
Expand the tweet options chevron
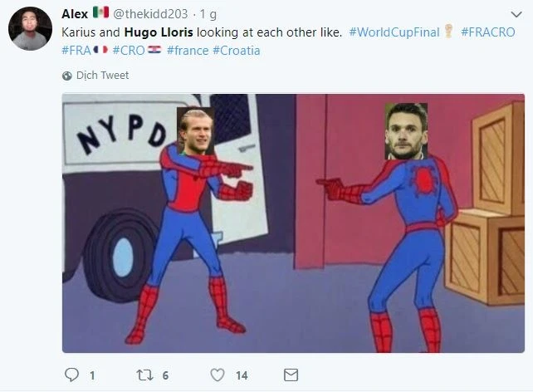tap(516, 14)
